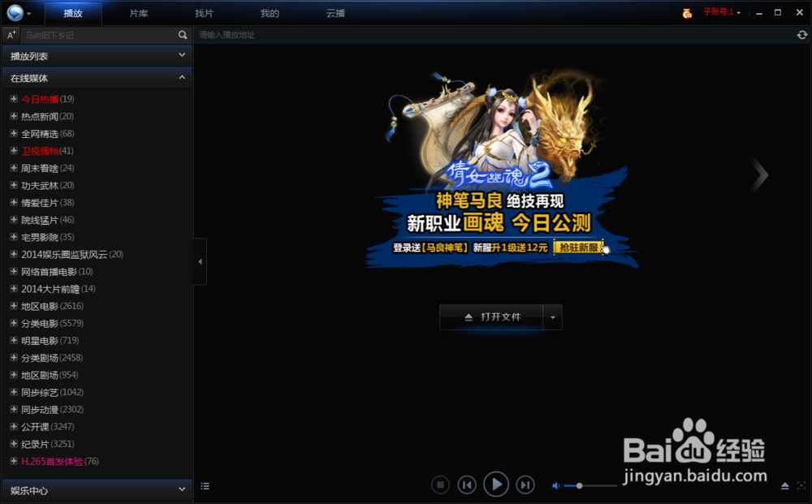812x504 pixels.
Task: Select H.265首发体验 (76)
Action: tap(60, 461)
